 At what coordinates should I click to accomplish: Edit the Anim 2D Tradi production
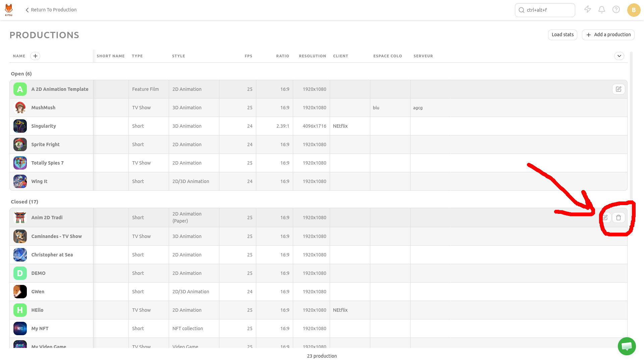pos(605,218)
